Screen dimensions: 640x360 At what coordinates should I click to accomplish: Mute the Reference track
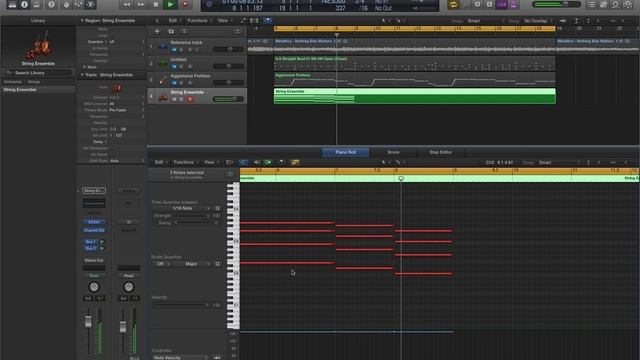pos(174,50)
